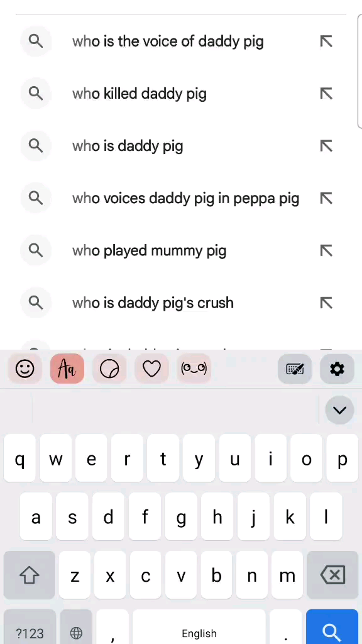Collapse keyboard with the down chevron
The height and width of the screenshot is (644, 362).
pos(339,410)
